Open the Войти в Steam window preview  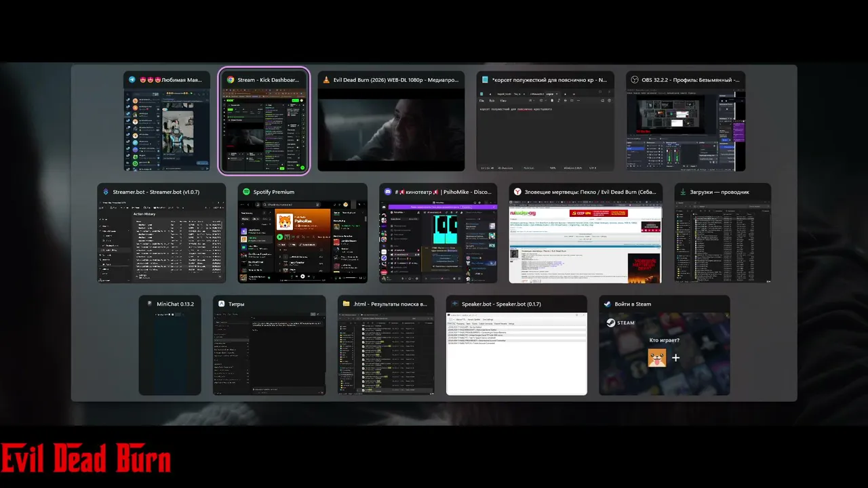[665, 354]
